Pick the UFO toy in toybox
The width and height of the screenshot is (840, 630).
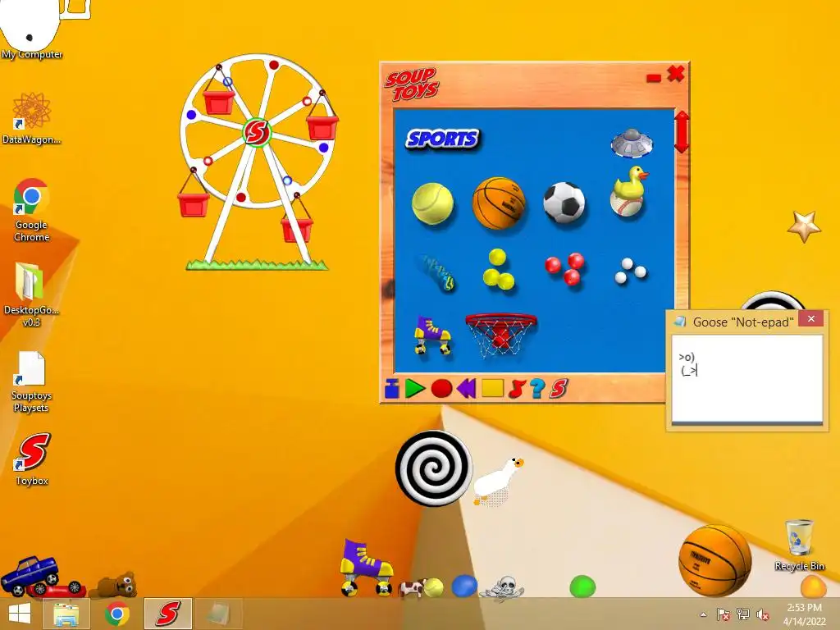(x=632, y=143)
